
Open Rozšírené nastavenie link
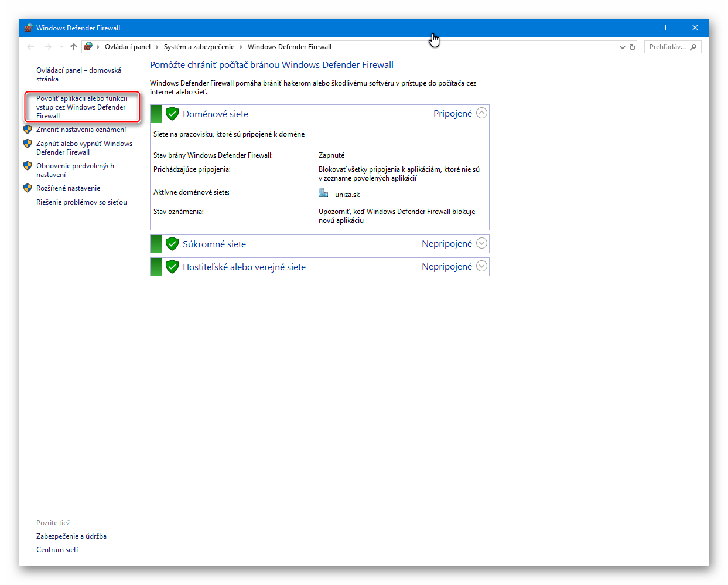click(x=68, y=188)
